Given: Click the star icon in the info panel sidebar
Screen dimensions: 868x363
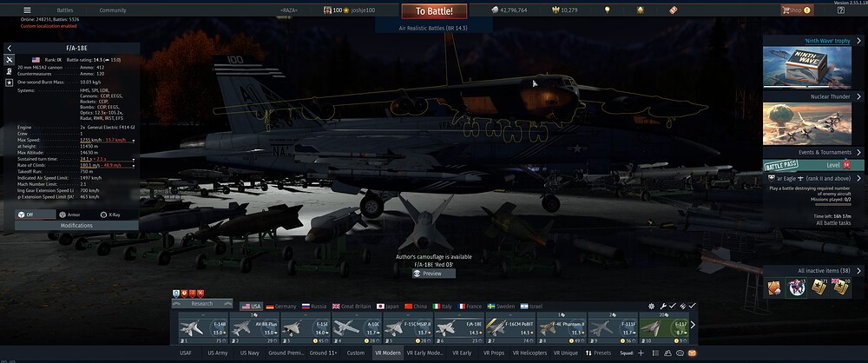Looking at the screenshot, I should coord(9,82).
